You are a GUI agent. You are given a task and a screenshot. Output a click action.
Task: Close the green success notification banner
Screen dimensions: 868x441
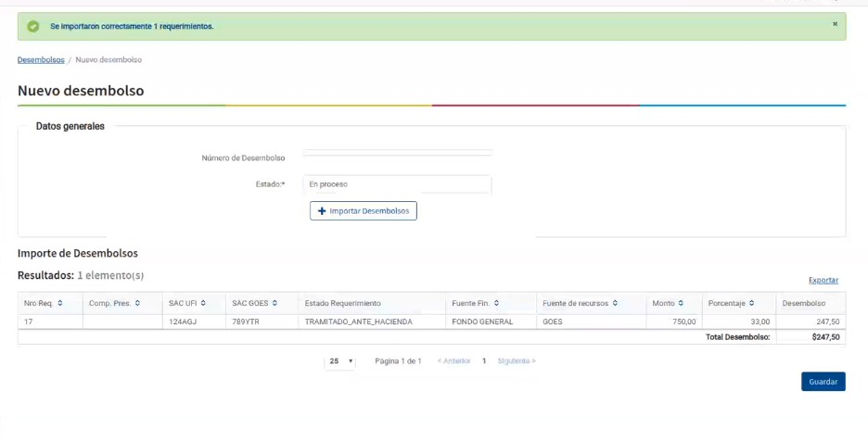(835, 24)
